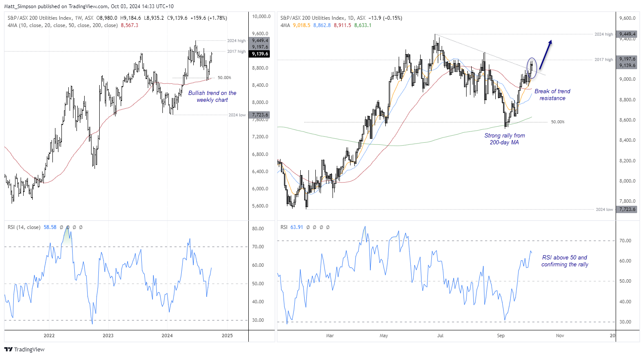
Task: Click the 'Matt_Simpson published on TradingView.com' header
Action: 56,6
